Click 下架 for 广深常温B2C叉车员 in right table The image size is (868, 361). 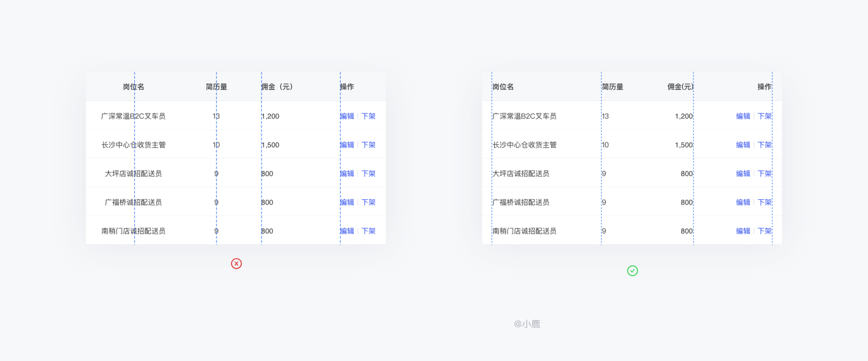pyautogui.click(x=765, y=116)
